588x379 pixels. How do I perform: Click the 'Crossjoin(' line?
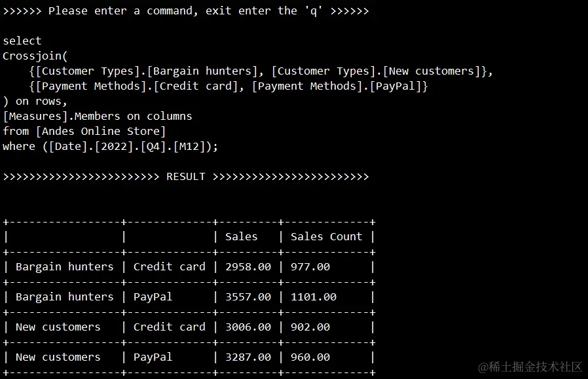[x=35, y=56]
